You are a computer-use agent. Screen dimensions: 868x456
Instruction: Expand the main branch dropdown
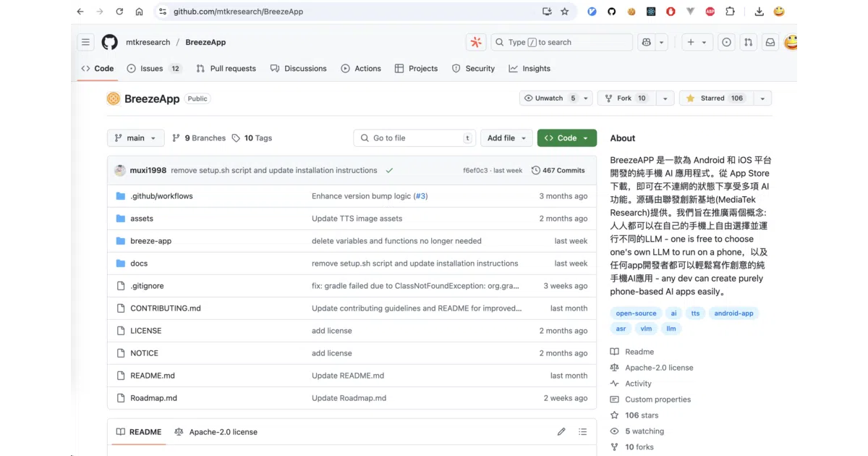tap(136, 138)
